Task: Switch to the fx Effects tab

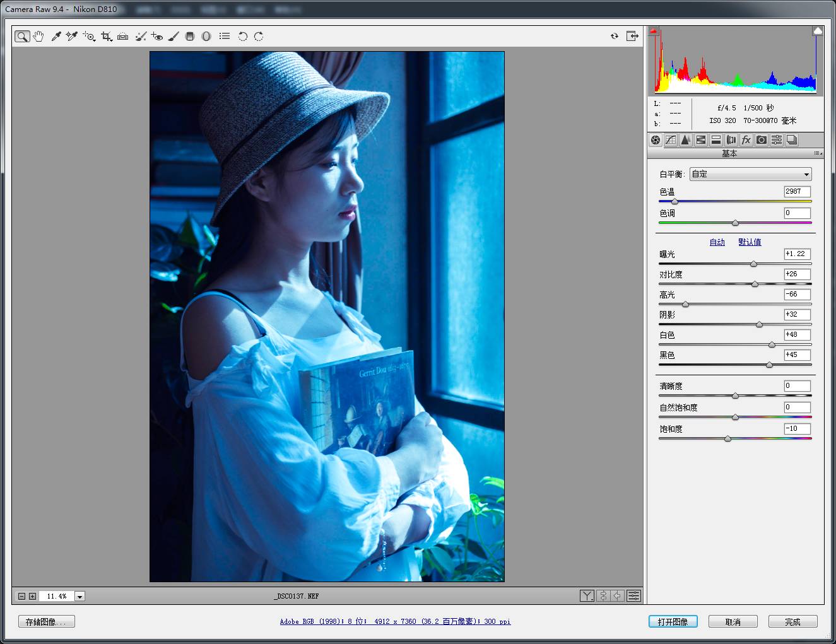Action: (x=746, y=140)
